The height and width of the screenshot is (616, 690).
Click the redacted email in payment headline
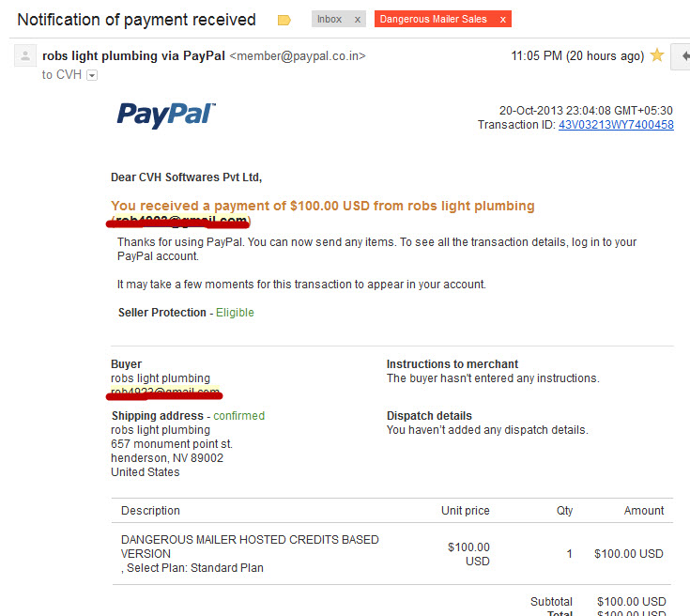(178, 221)
